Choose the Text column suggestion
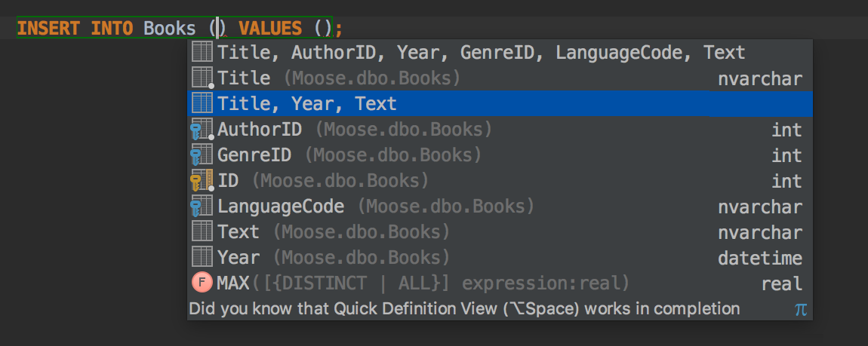 coord(500,232)
